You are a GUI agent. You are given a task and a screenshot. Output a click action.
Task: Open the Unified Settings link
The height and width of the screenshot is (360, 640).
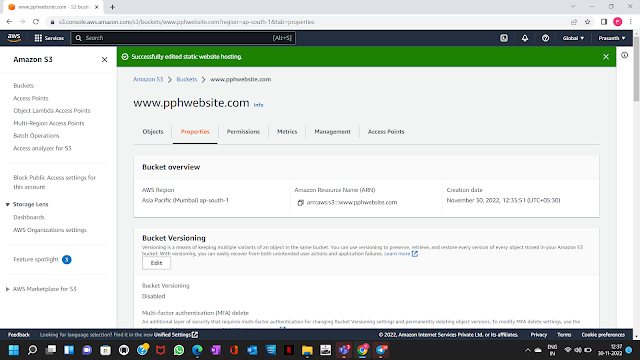(x=176, y=335)
